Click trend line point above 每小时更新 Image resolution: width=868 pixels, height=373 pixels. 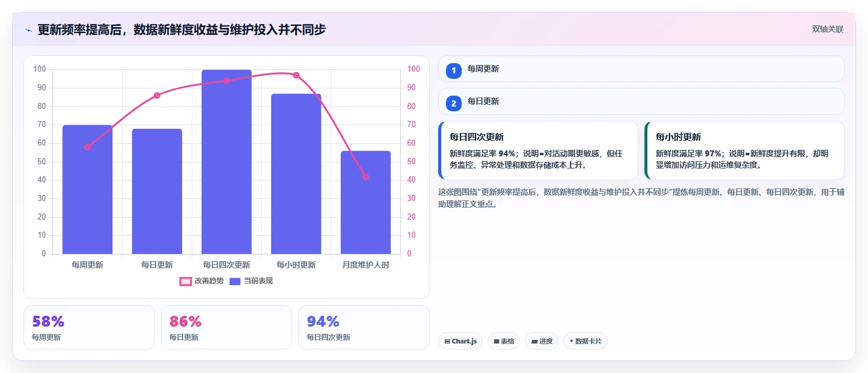pos(296,75)
